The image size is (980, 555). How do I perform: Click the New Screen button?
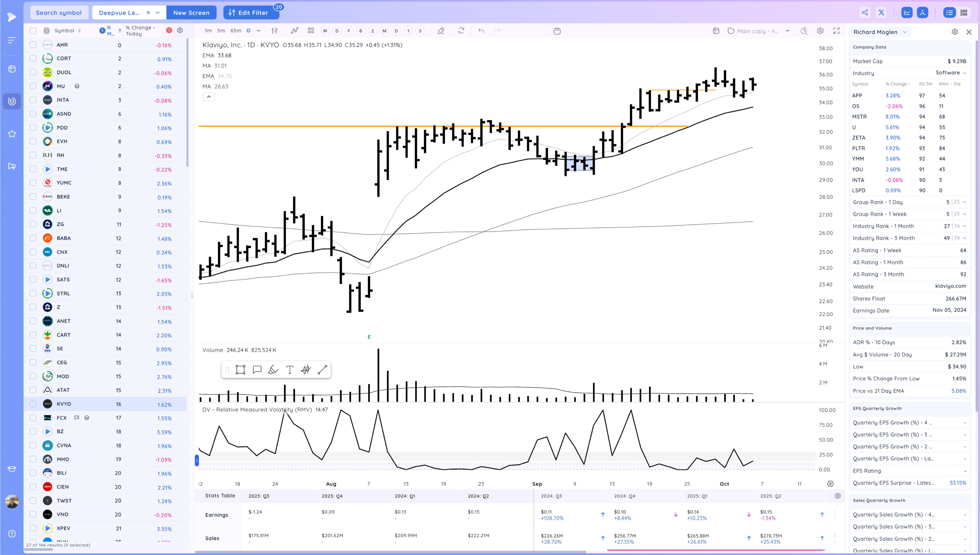191,12
